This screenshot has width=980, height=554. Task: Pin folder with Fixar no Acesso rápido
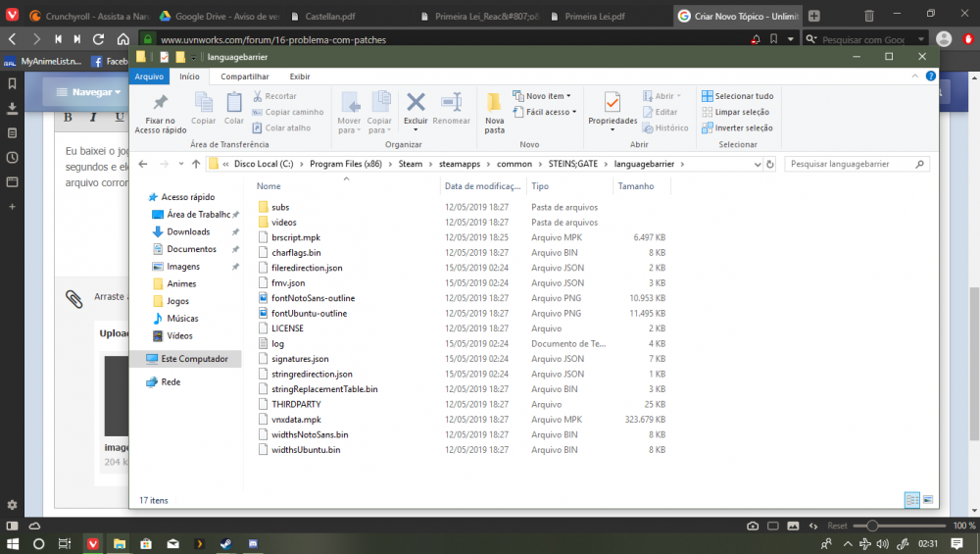coord(161,113)
